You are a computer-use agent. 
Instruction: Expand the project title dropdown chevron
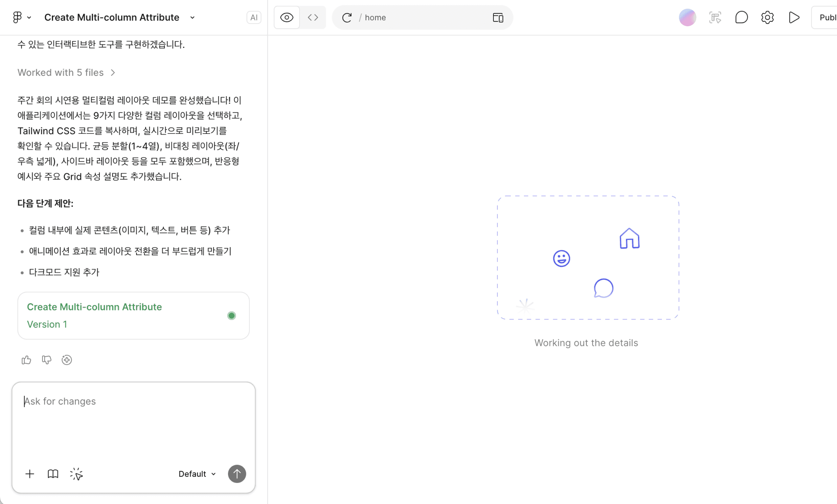[192, 17]
